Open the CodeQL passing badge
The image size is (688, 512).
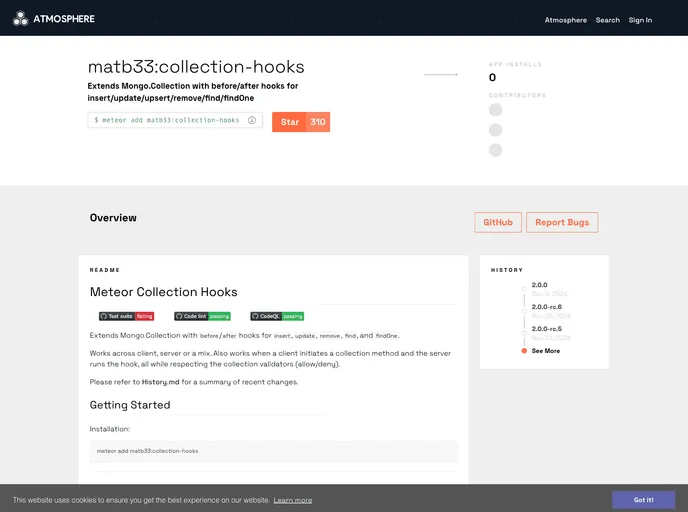click(277, 316)
